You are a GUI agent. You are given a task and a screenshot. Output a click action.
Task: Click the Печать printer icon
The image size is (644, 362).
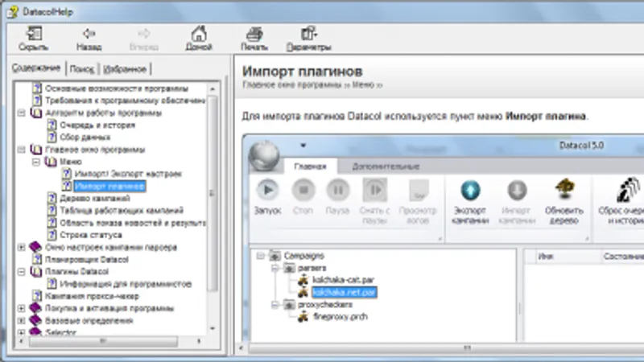pos(254,34)
